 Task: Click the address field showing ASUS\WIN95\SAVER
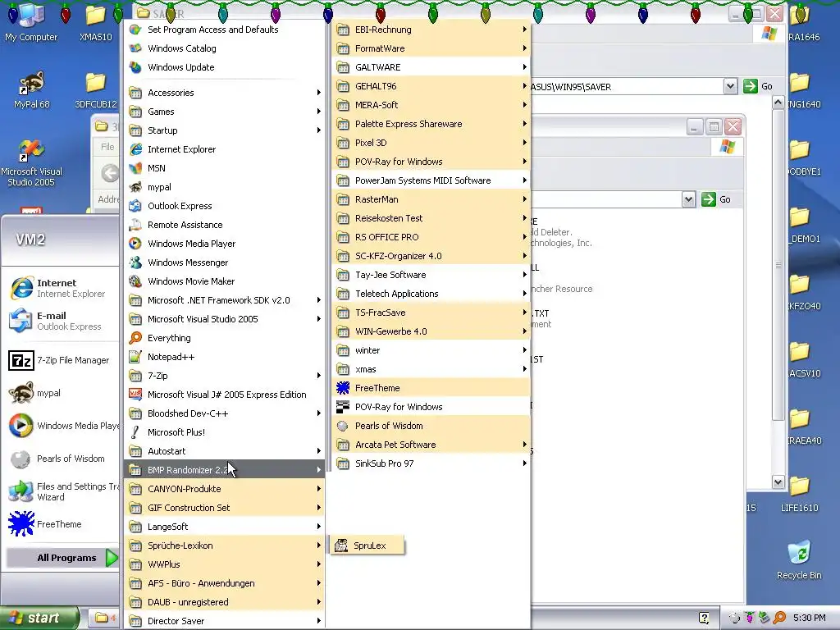[627, 86]
